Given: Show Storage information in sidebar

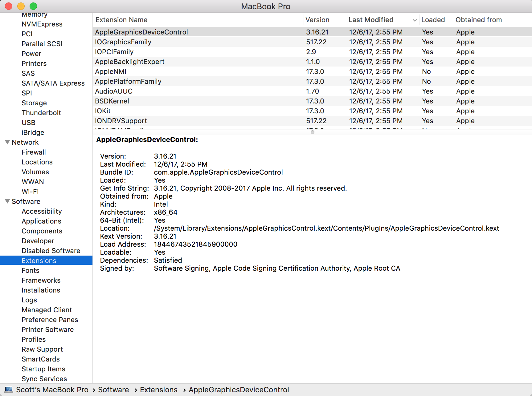Looking at the screenshot, I should coord(34,103).
